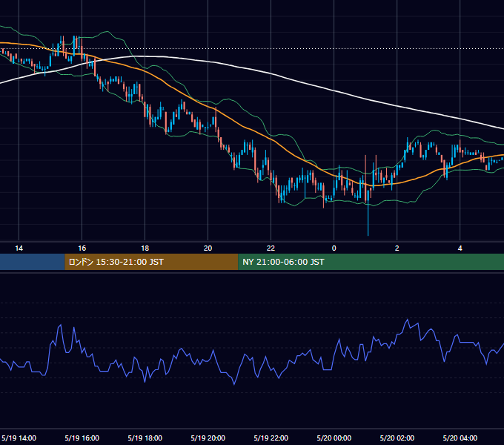Click the 5/19 18:00 date label

(x=145, y=438)
